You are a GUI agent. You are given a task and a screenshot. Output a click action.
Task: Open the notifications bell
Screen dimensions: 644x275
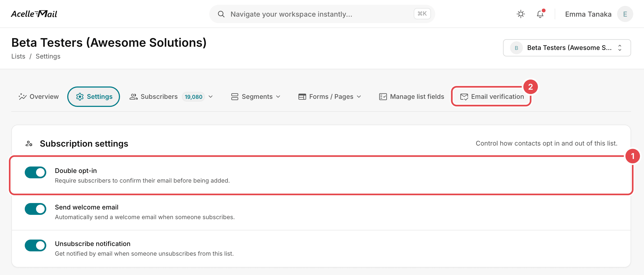tap(540, 14)
